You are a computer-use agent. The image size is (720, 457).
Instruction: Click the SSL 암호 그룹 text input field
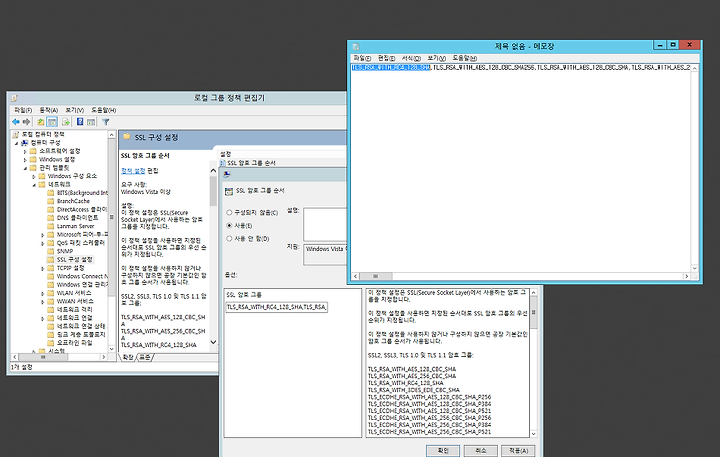pyautogui.click(x=276, y=307)
